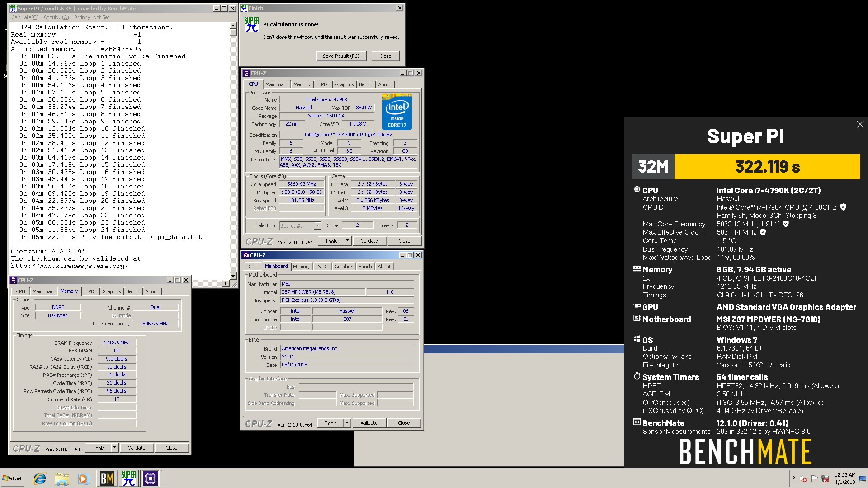The height and width of the screenshot is (488, 868).
Task: Click Super PI window up scroll arrow
Action: tap(233, 26)
